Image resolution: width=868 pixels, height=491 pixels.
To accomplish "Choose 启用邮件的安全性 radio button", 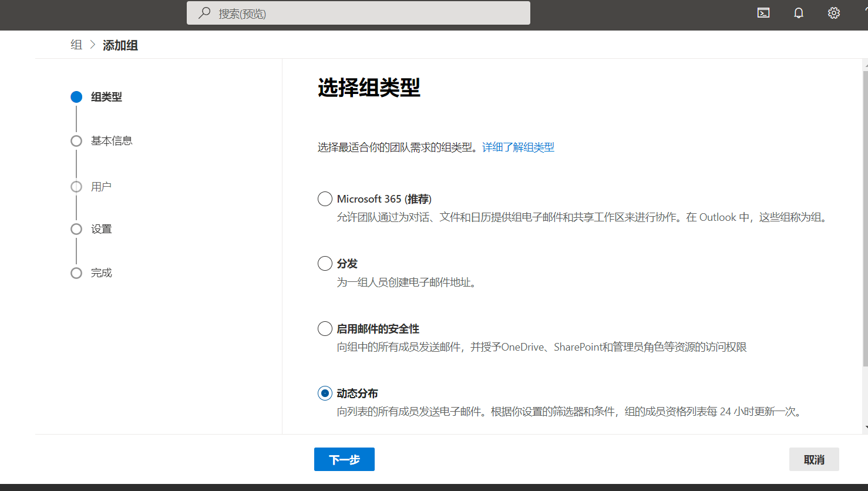I will point(325,329).
